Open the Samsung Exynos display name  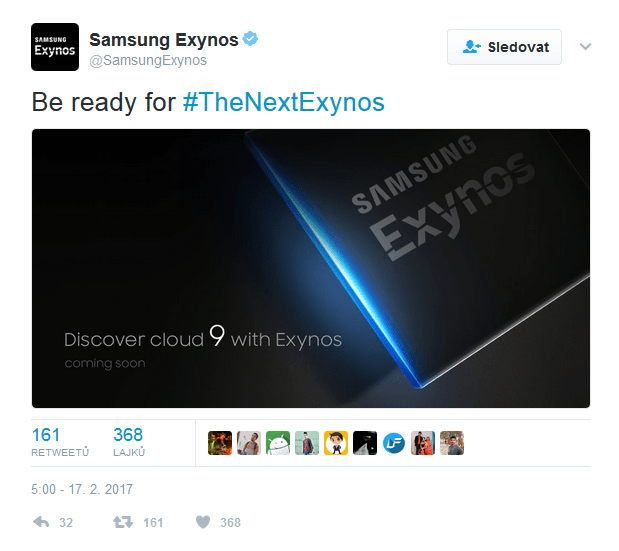coord(164,39)
